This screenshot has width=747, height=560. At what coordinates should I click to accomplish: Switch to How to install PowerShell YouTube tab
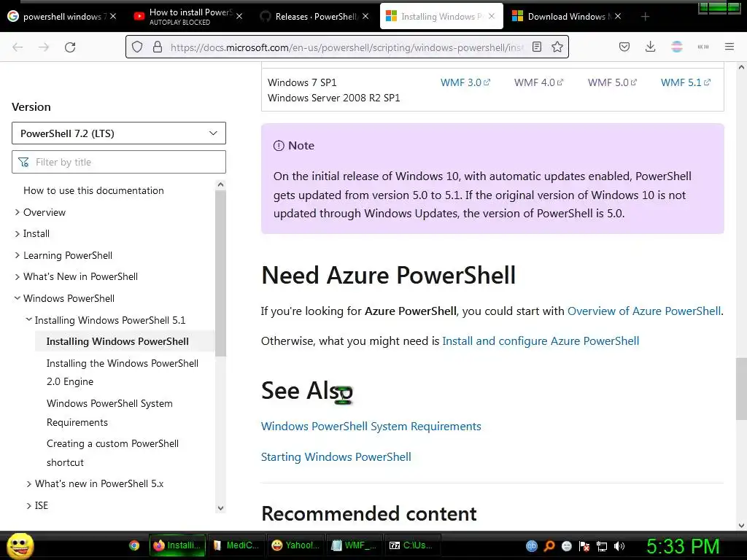187,16
